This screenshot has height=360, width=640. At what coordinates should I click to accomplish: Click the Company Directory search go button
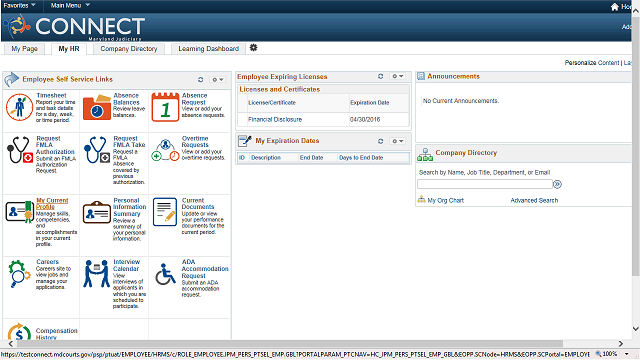[x=557, y=184]
